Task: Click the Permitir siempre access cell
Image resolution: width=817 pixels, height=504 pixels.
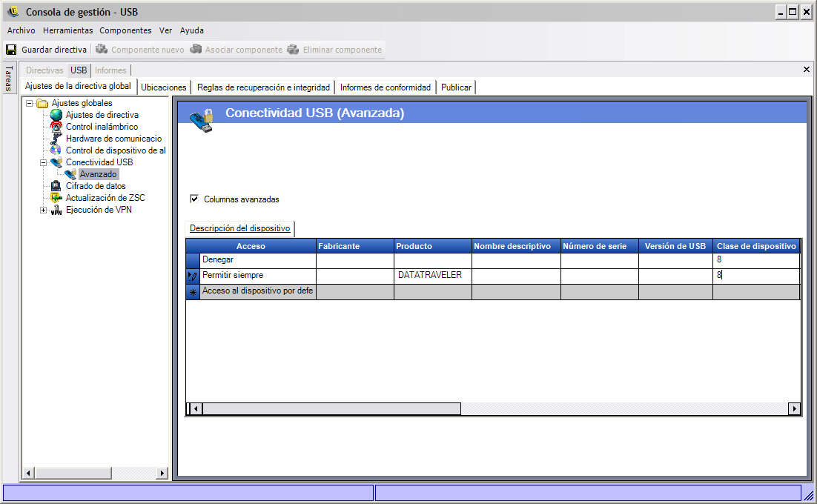Action: point(258,276)
